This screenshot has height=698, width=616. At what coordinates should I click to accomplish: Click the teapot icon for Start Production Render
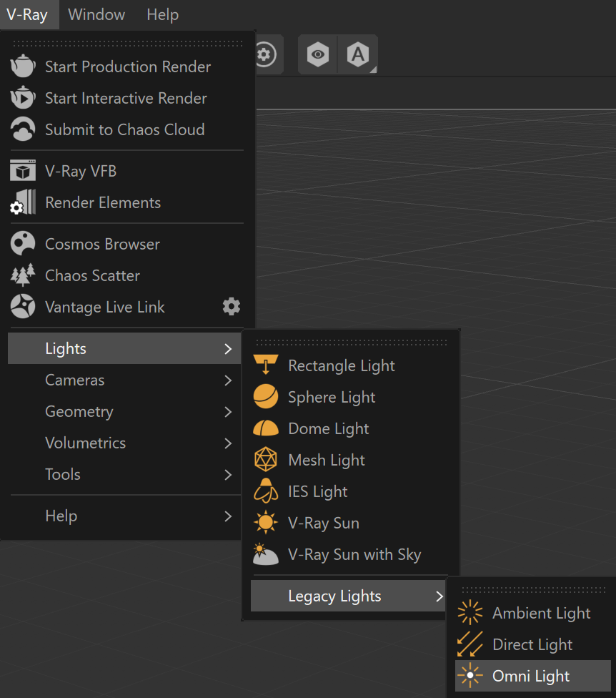click(23, 67)
